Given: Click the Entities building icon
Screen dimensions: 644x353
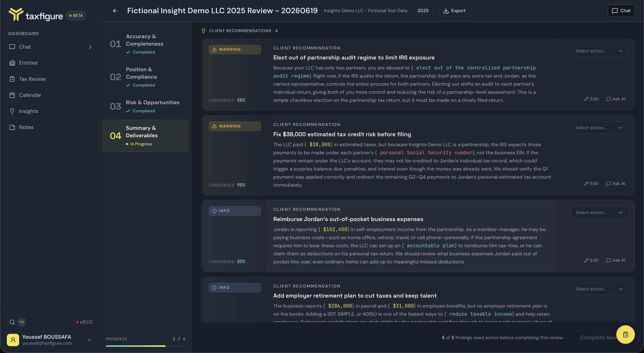Looking at the screenshot, I should tap(12, 63).
